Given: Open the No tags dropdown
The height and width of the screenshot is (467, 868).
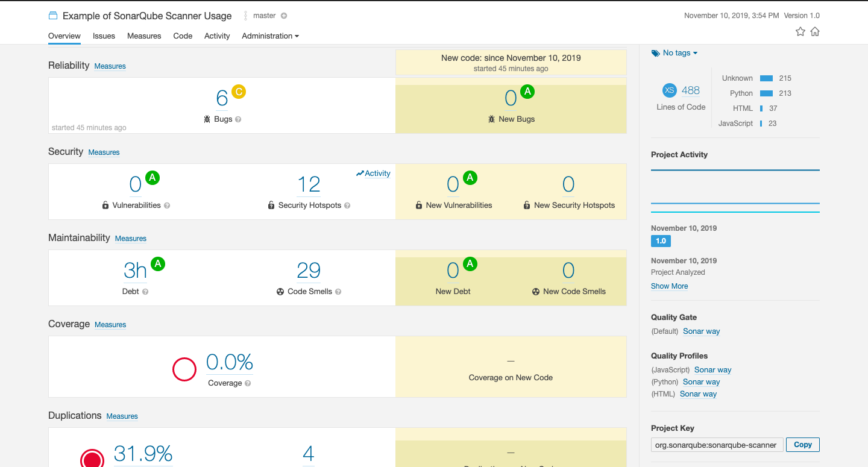Looking at the screenshot, I should click(679, 53).
